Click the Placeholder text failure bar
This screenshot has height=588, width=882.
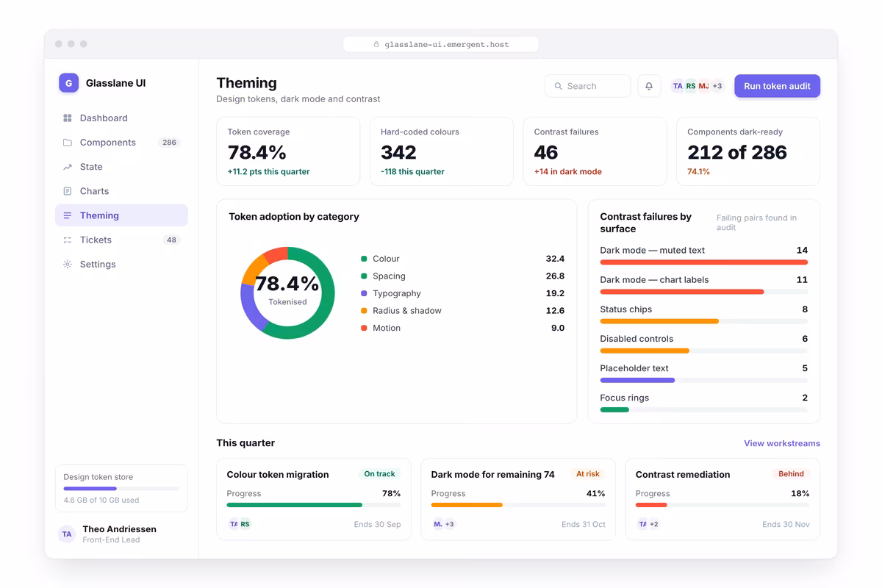(704, 380)
